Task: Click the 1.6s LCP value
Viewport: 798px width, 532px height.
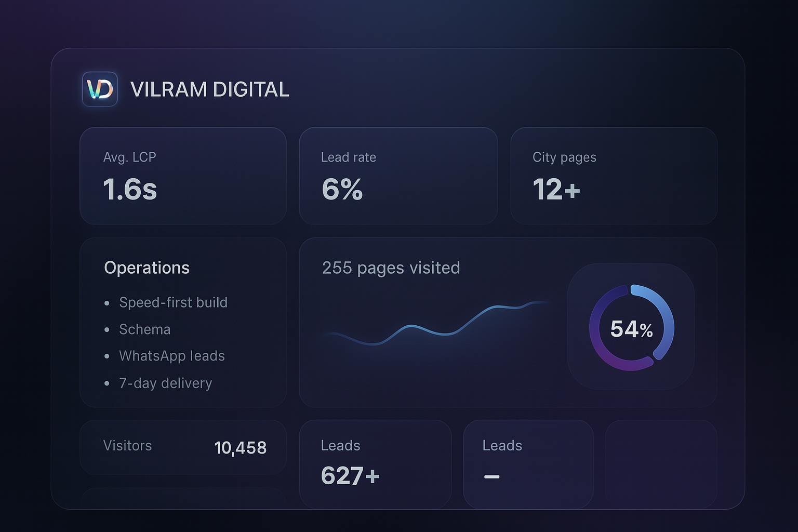Action: click(130, 189)
